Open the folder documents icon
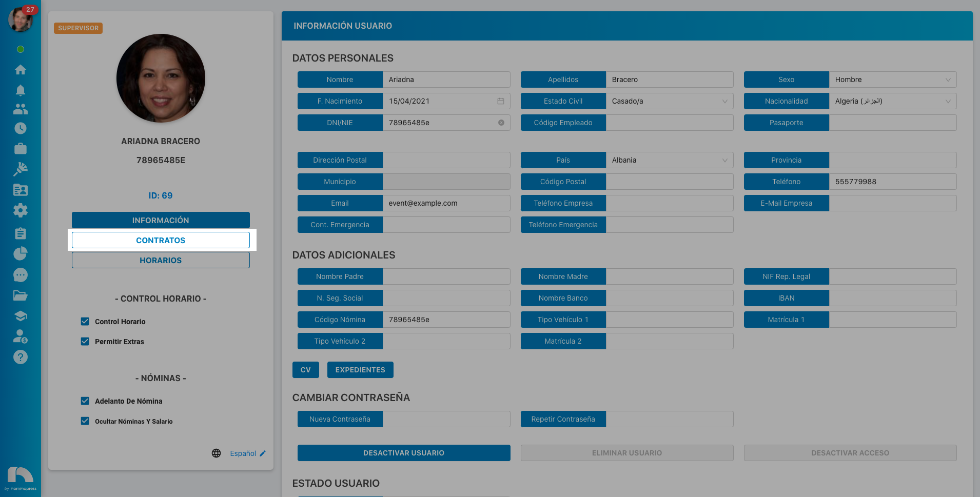The height and width of the screenshot is (497, 980). tap(21, 295)
